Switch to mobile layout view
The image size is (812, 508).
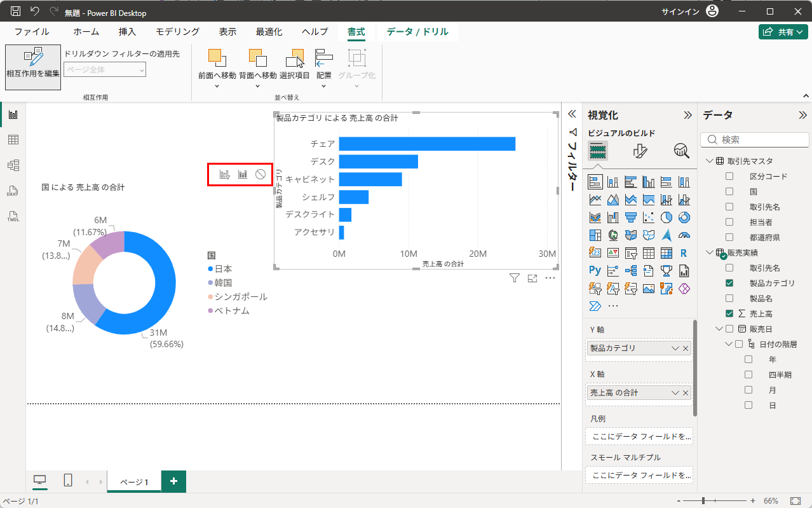click(x=68, y=481)
